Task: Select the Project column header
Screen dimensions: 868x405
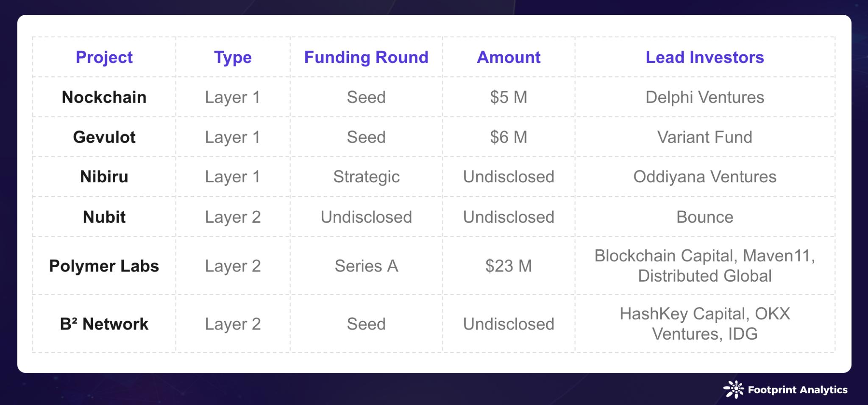Action: pos(104,57)
